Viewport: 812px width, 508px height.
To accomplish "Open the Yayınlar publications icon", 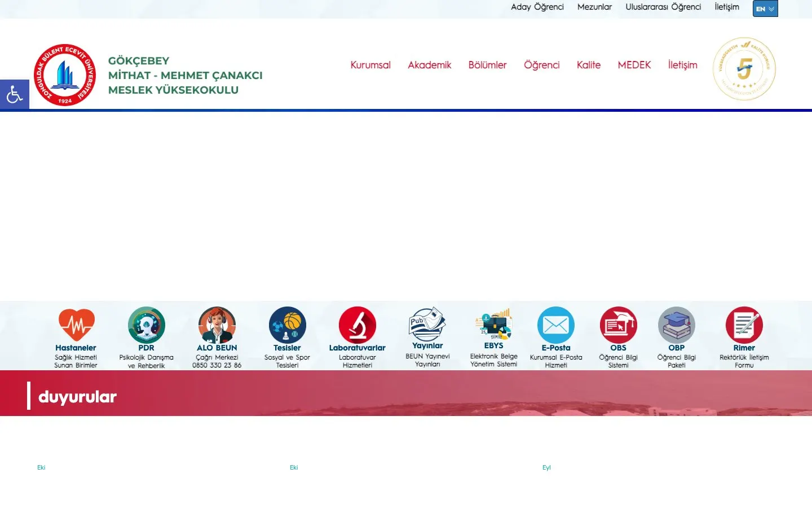I will click(427, 324).
